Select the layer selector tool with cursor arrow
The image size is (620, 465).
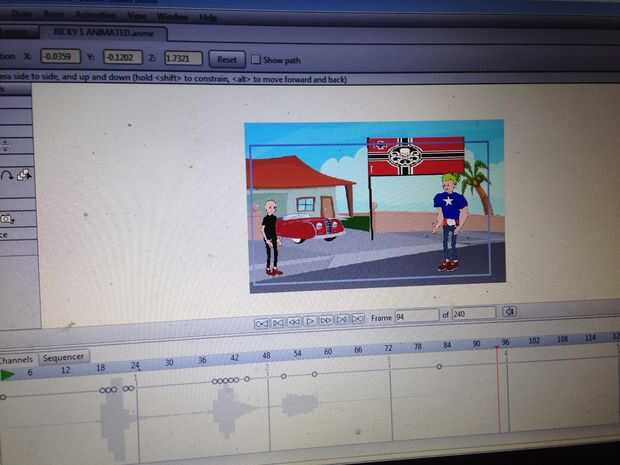coord(24,175)
